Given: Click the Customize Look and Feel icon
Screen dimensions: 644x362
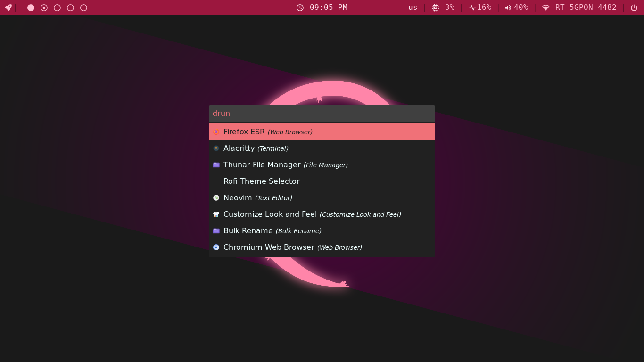Looking at the screenshot, I should point(216,214).
